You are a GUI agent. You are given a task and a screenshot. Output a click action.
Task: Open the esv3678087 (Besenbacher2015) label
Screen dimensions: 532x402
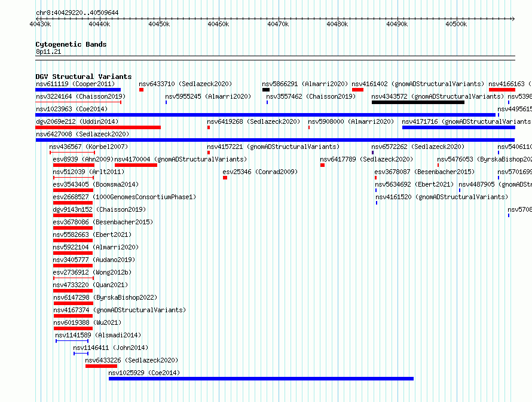(425, 172)
